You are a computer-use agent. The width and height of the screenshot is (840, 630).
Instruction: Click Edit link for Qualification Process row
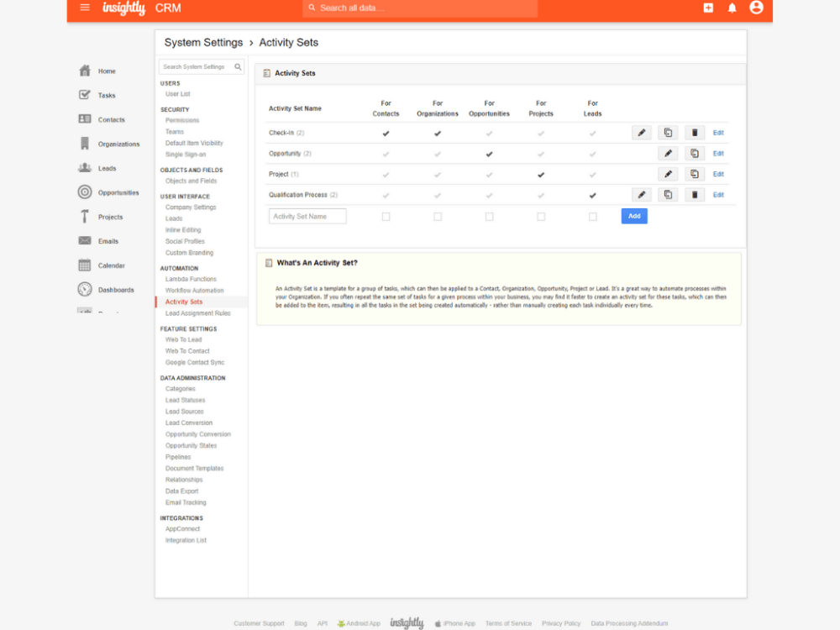tap(718, 195)
